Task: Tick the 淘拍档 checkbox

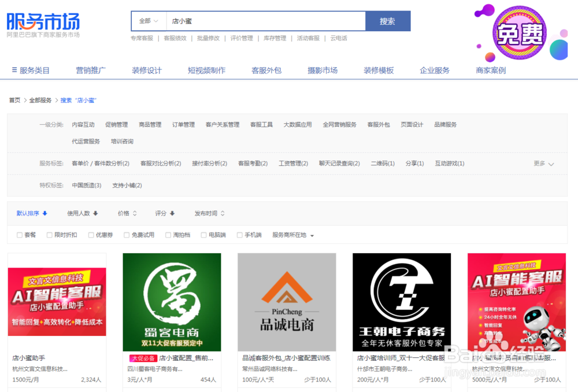Action: point(168,235)
